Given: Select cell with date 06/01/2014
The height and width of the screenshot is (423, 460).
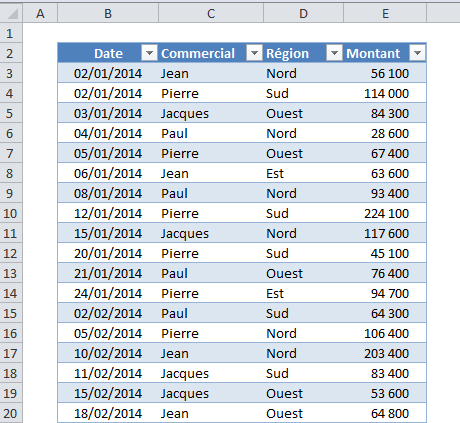Looking at the screenshot, I should [x=108, y=173].
